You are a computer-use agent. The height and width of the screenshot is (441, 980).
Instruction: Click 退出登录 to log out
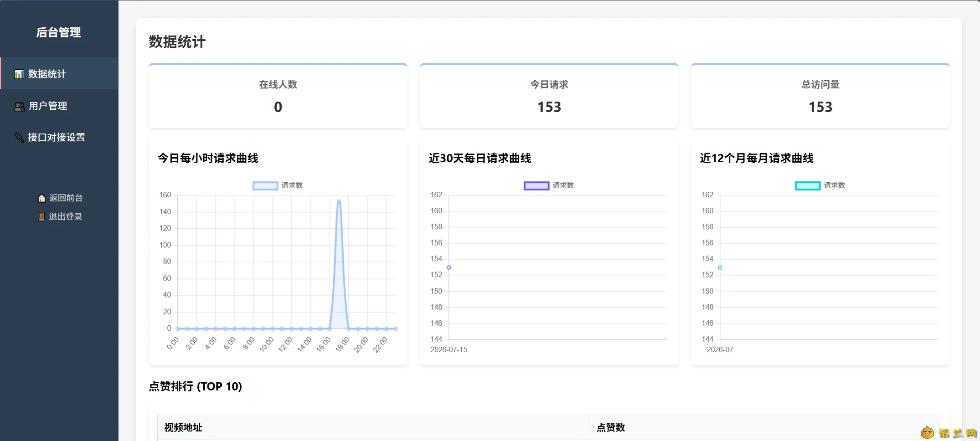(x=60, y=217)
